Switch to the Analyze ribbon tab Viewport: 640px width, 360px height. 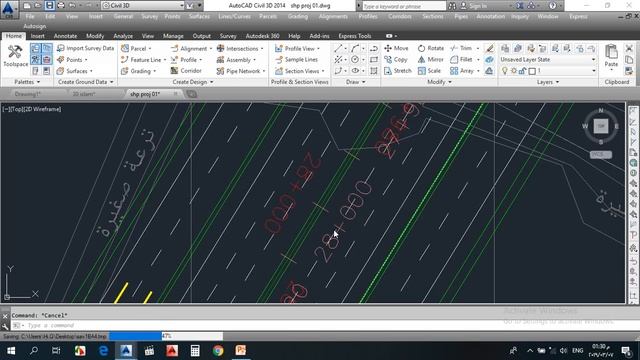pos(123,36)
